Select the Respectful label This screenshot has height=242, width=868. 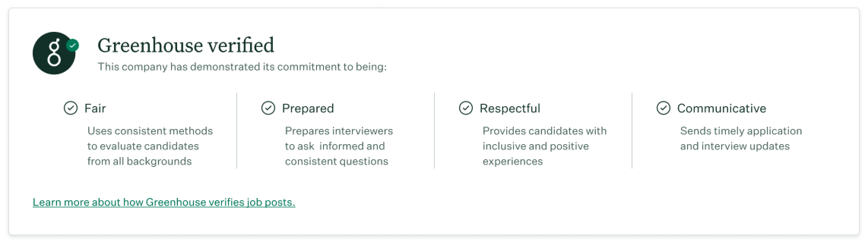[510, 108]
